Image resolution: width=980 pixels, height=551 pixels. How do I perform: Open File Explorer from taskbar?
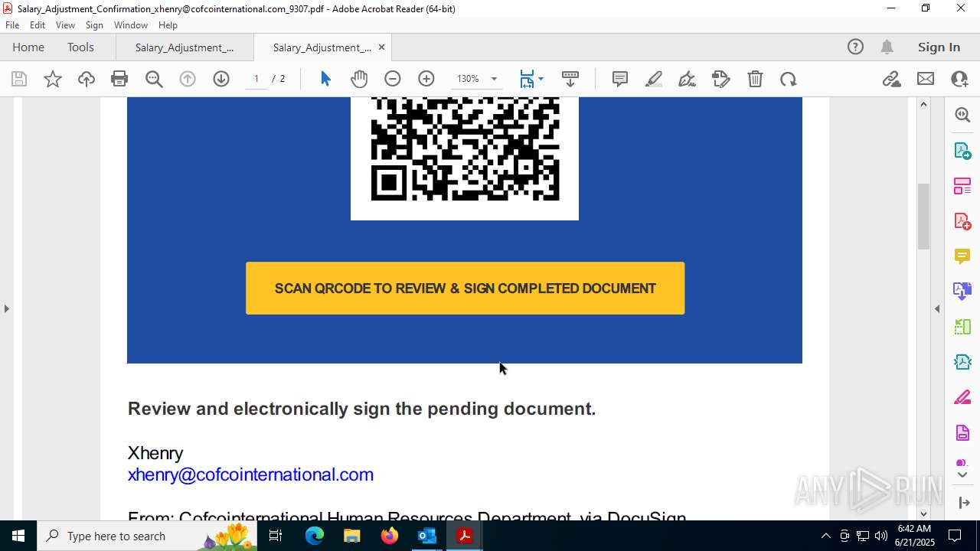coord(351,536)
